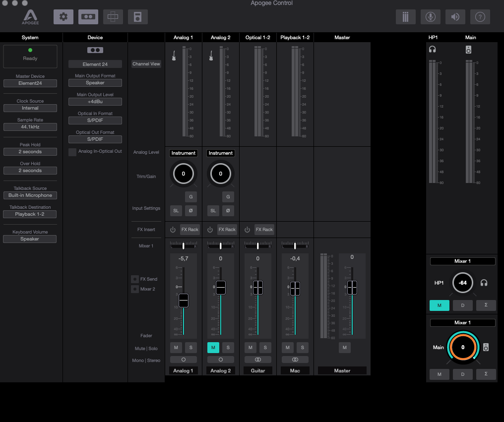The height and width of the screenshot is (422, 504).
Task: Click the speaker volume toolbar icon
Action: click(455, 17)
